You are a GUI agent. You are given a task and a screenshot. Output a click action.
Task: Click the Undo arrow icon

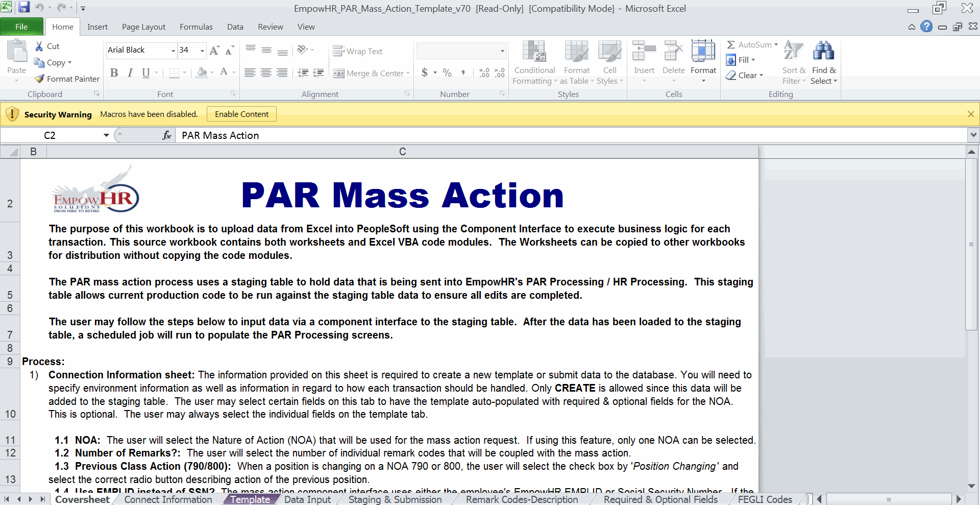pos(40,7)
